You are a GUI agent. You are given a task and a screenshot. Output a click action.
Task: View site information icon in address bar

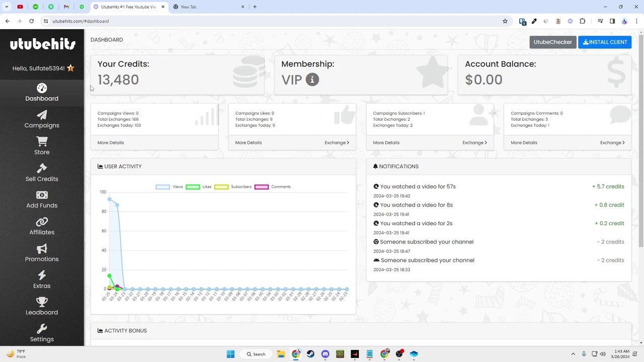[46, 21]
